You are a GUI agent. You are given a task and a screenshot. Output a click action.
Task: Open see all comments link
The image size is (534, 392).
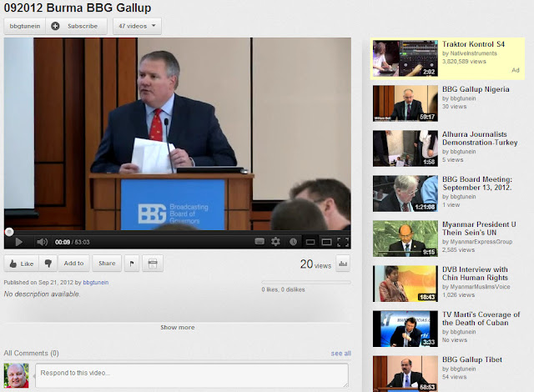pos(341,354)
